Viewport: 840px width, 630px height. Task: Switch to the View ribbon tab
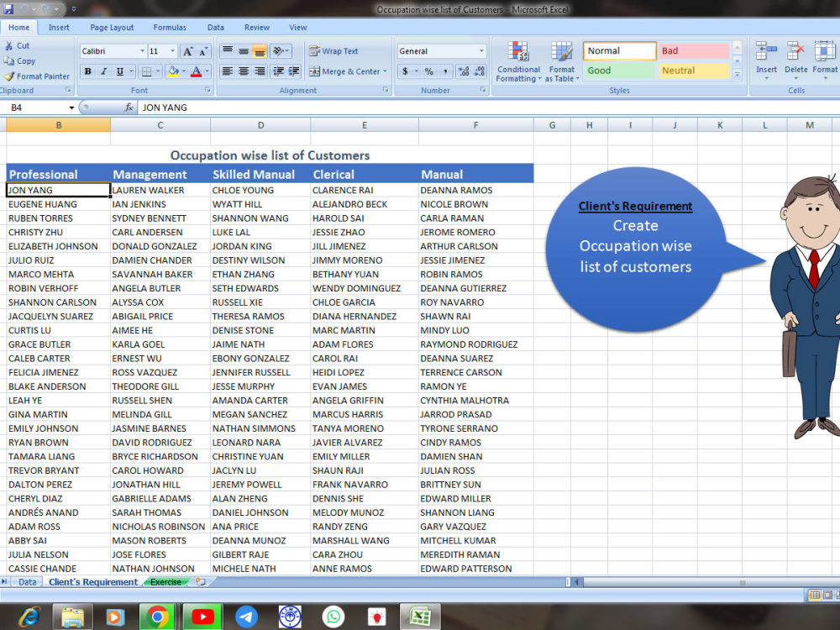(298, 28)
